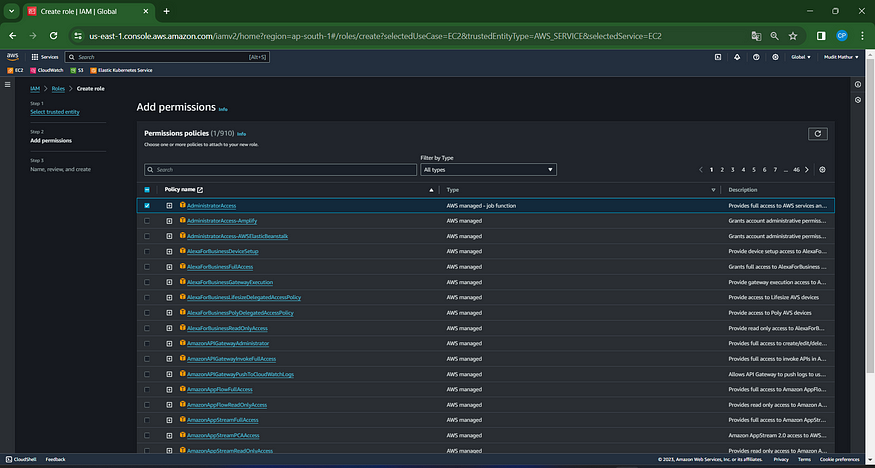Click the policy search input field

(x=280, y=170)
